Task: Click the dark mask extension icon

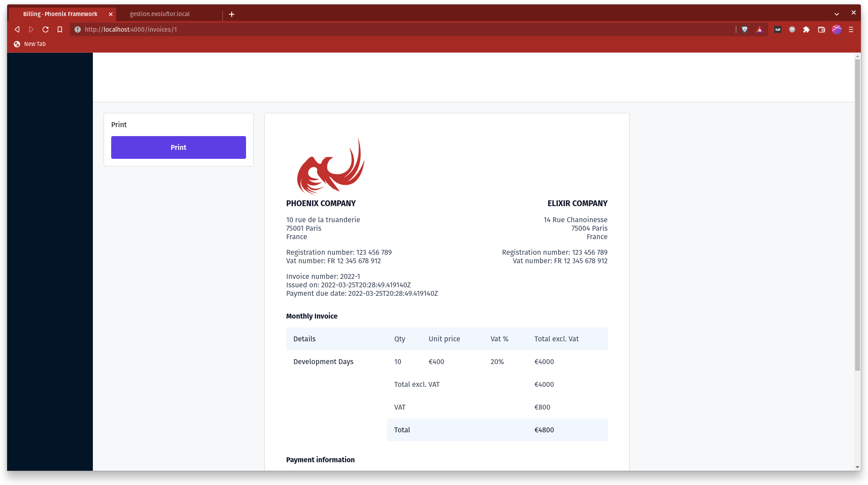Action: [x=778, y=29]
